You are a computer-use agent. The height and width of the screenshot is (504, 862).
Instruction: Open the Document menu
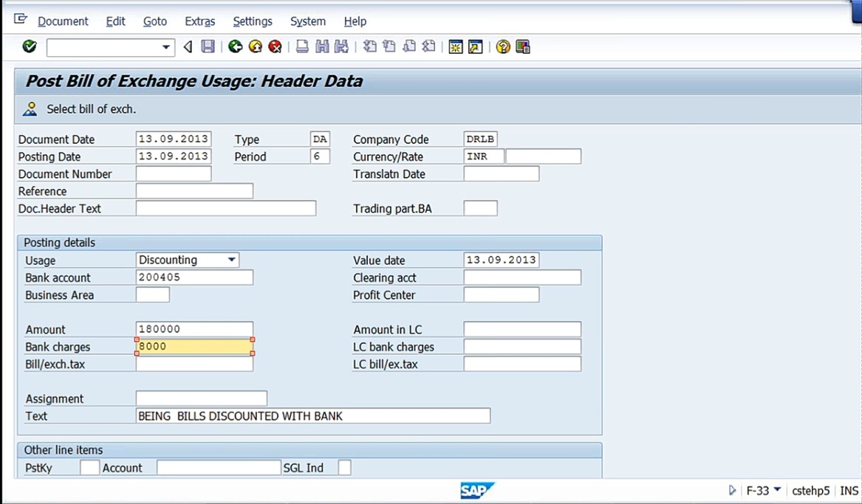click(x=63, y=21)
